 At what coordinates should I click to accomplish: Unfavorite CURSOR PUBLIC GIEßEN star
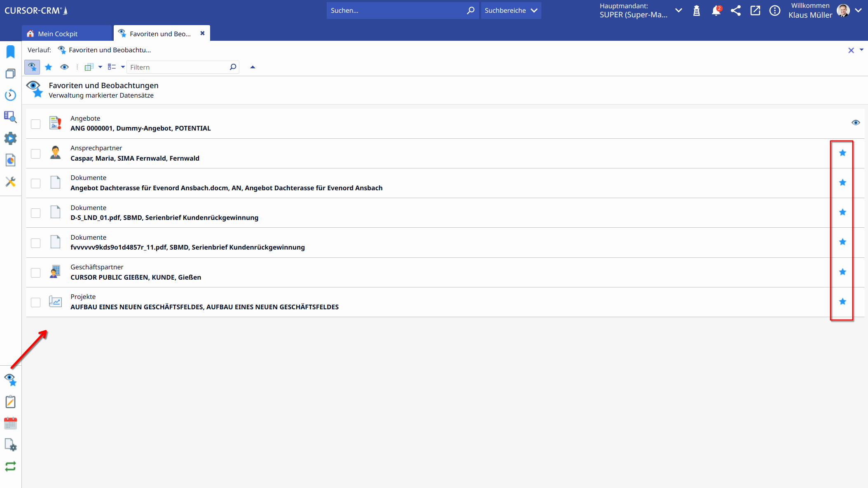842,272
